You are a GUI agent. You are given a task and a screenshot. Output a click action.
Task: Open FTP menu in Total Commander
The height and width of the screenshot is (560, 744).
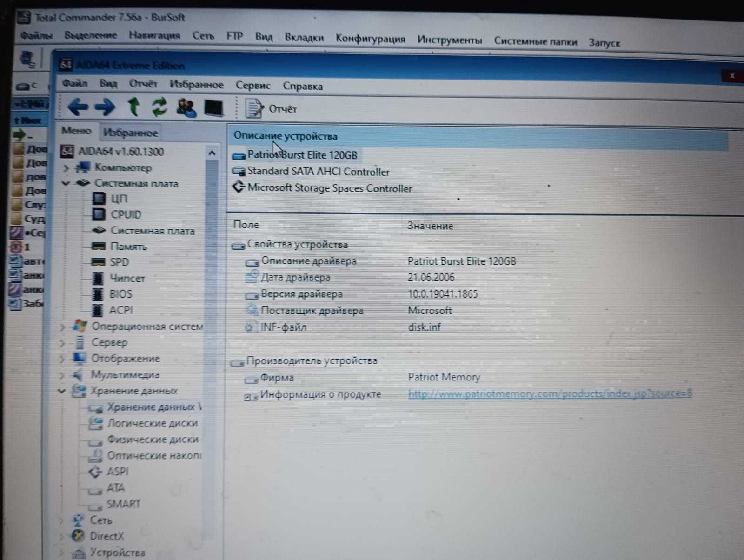(234, 36)
